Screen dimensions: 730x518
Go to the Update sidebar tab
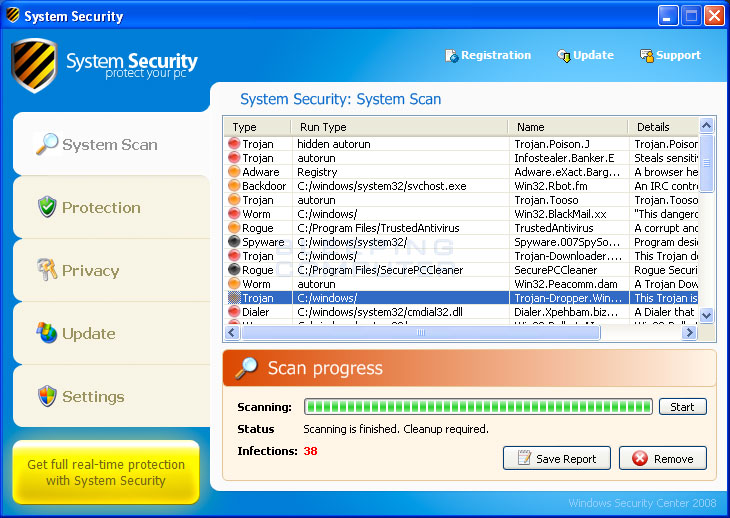pyautogui.click(x=111, y=333)
